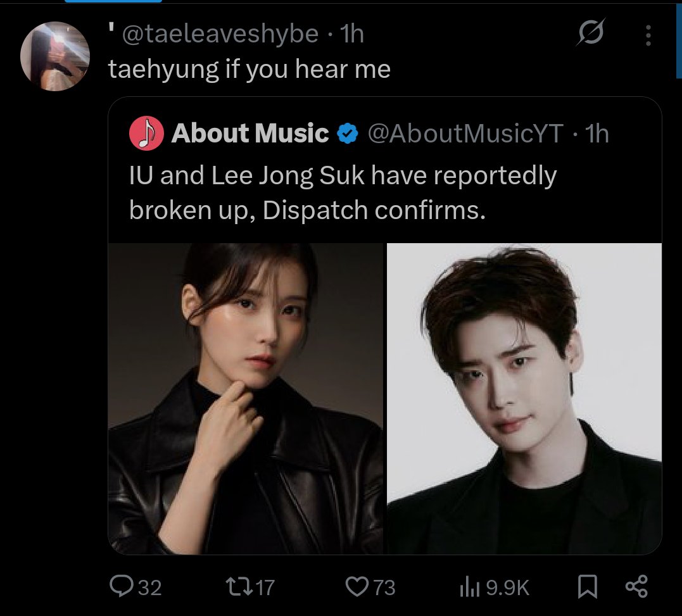Screen dimensions: 682x616
Task: Repost this tweet using retweet icon
Action: pyautogui.click(x=239, y=586)
